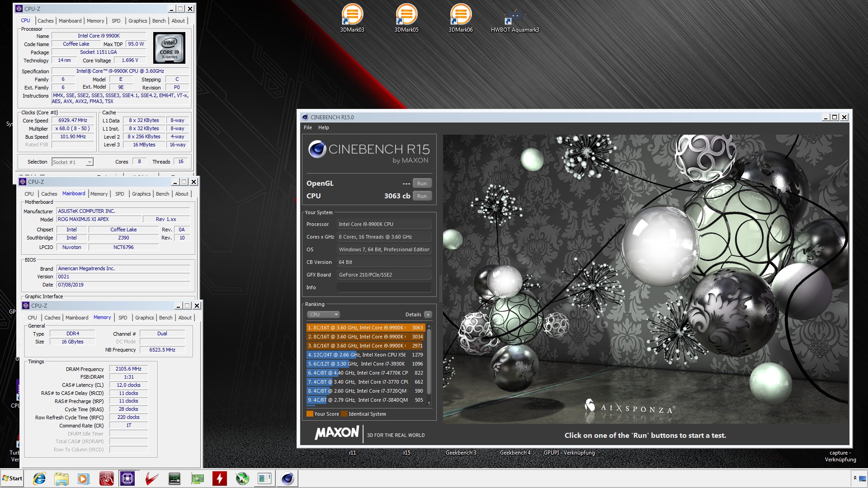Click Memory CPU-Z window title icon
The image size is (868, 488).
coord(26,305)
